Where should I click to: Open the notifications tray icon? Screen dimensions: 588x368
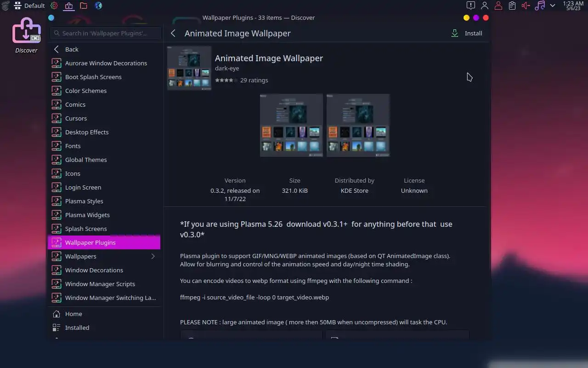[x=471, y=6]
